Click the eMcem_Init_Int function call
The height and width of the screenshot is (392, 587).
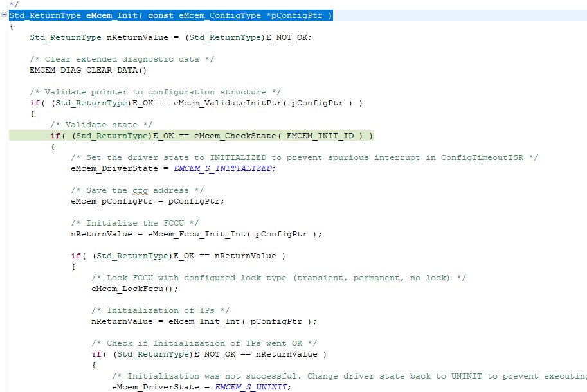click(x=204, y=322)
